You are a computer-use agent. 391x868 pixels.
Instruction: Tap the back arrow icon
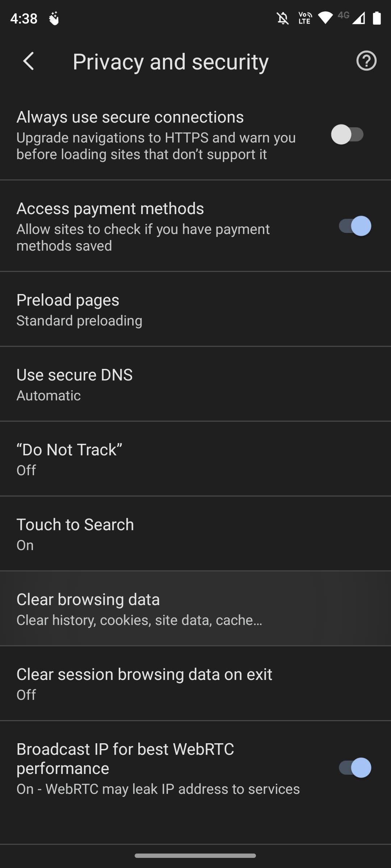[x=28, y=61]
